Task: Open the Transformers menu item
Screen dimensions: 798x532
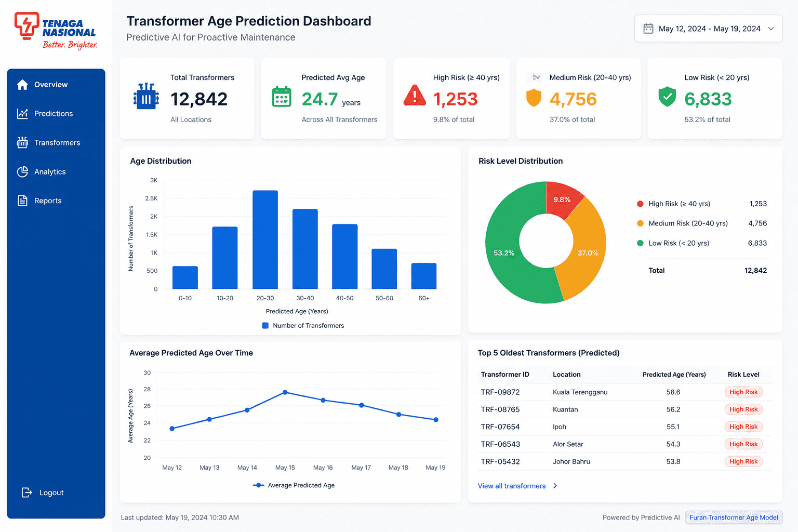Action: (x=56, y=142)
